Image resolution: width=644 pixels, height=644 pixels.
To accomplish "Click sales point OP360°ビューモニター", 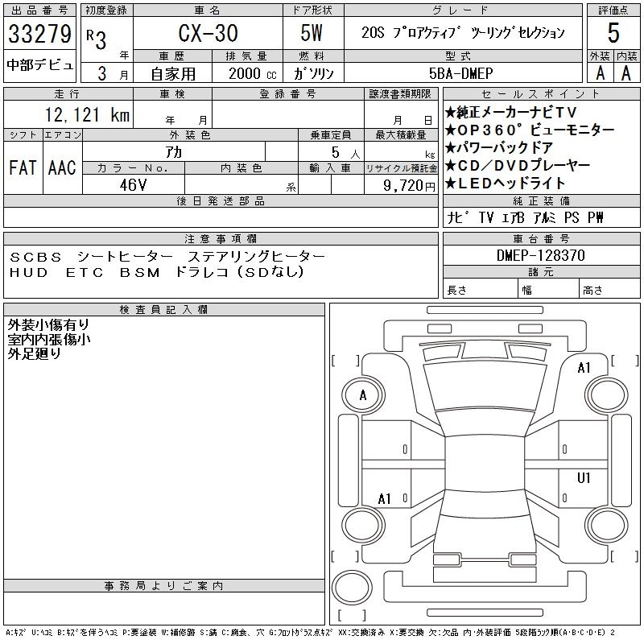I will pyautogui.click(x=530, y=130).
